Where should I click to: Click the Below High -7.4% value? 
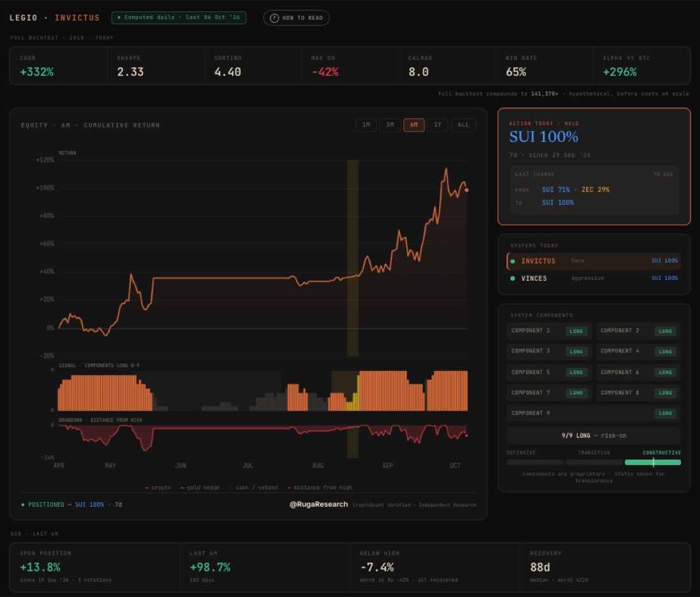377,567
